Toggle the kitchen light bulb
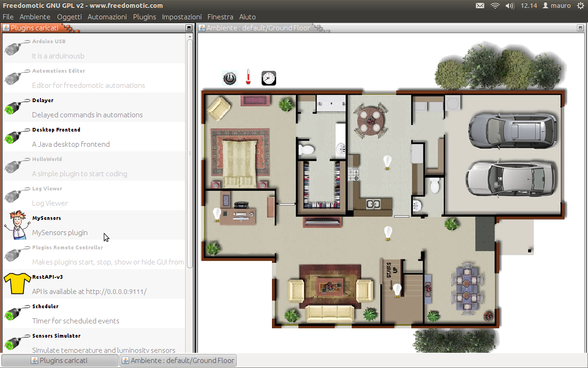The image size is (588, 368). (388, 162)
